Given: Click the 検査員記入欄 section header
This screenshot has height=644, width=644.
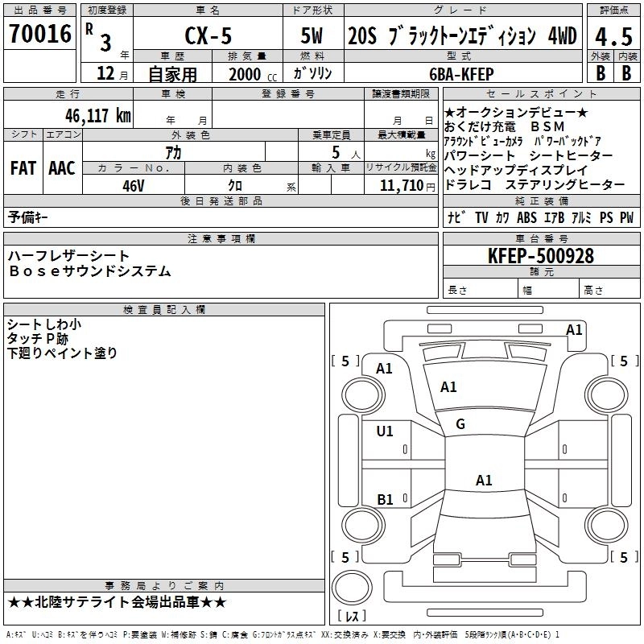Looking at the screenshot, I should [x=164, y=310].
